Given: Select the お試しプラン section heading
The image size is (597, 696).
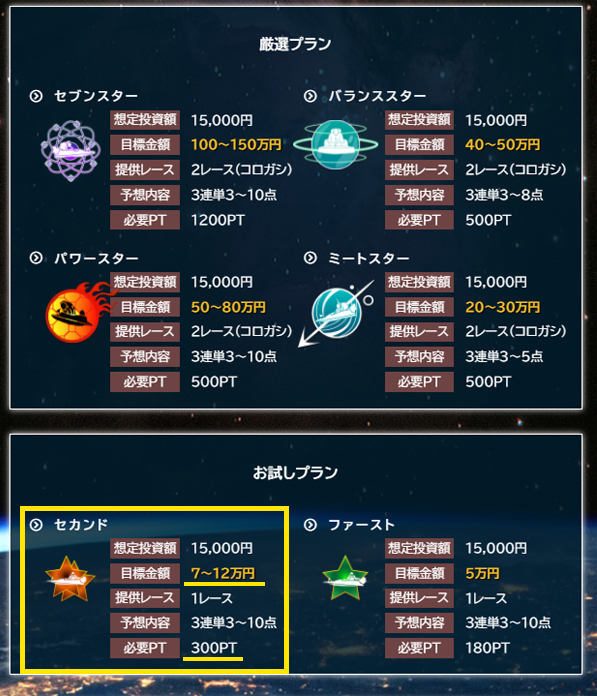Looking at the screenshot, I should click(x=295, y=472).
